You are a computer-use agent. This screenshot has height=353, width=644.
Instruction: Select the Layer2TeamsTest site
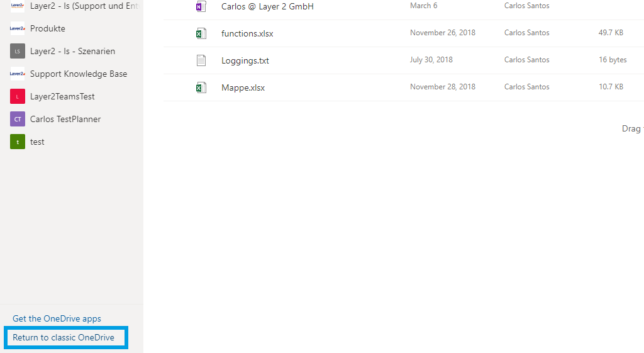[62, 96]
